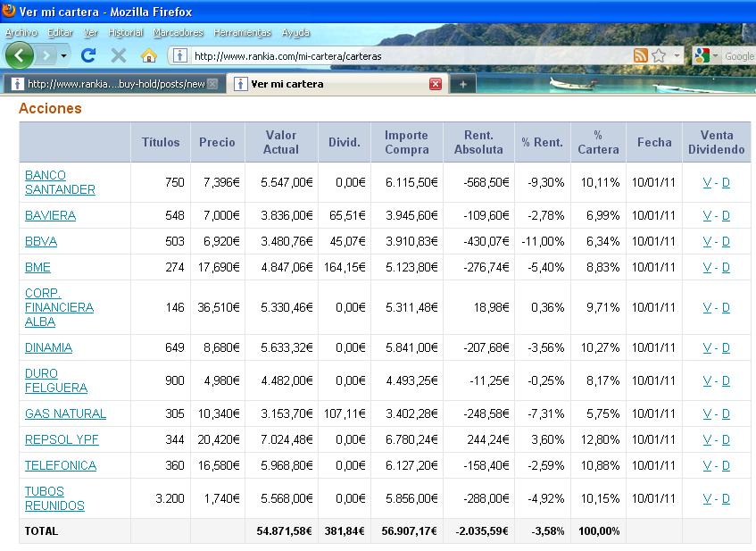The height and width of the screenshot is (551, 756).
Task: Open the recent history dropdown next to Forward
Action: coord(63,55)
